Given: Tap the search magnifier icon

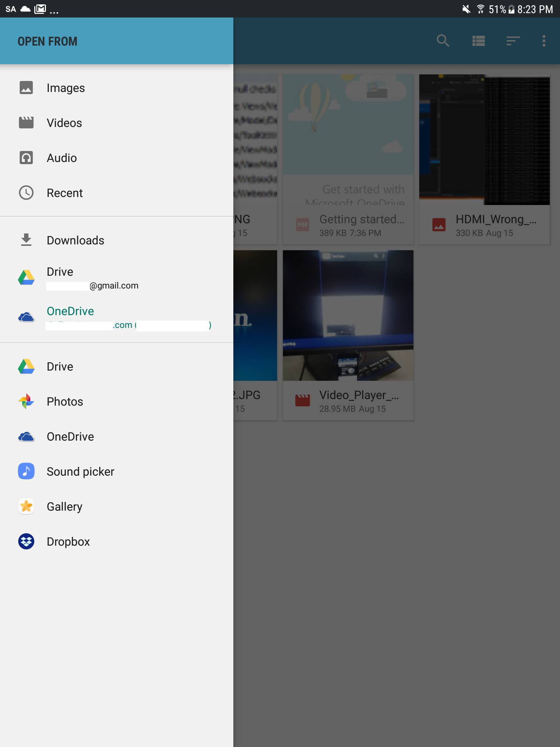Looking at the screenshot, I should click(443, 41).
